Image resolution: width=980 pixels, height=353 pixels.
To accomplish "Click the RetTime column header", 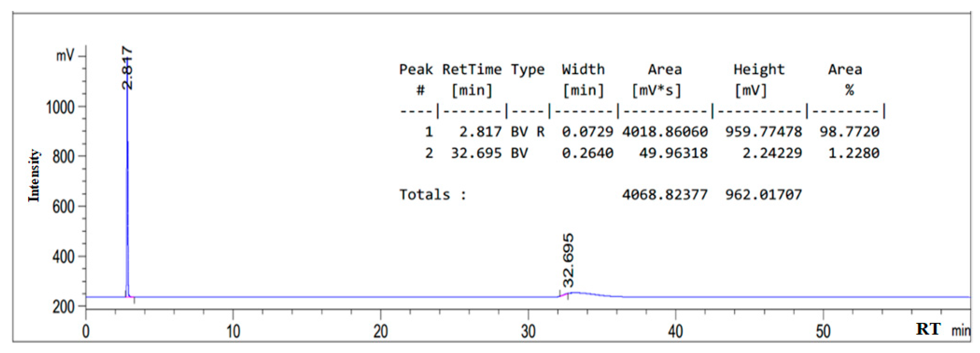I will [472, 69].
